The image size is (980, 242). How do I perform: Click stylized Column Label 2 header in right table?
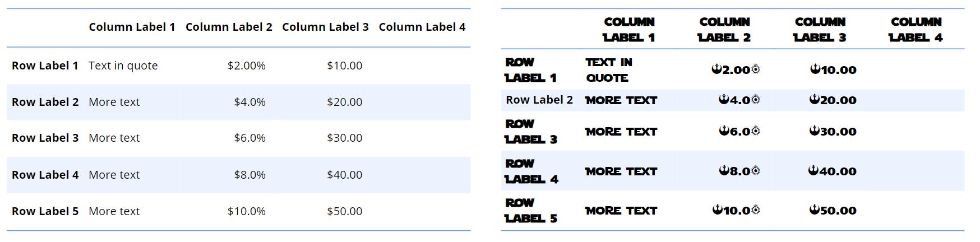click(724, 29)
